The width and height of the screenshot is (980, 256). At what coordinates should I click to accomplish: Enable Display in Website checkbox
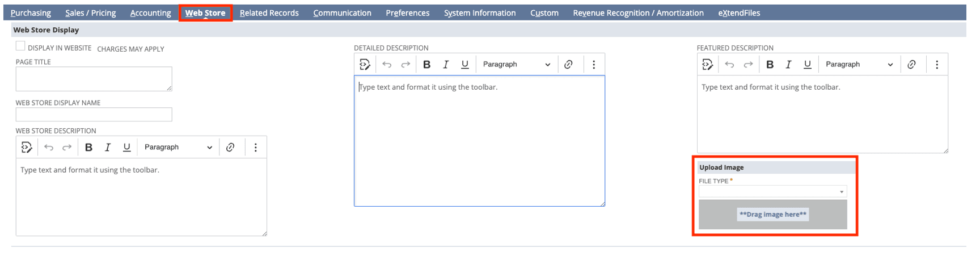(x=20, y=47)
